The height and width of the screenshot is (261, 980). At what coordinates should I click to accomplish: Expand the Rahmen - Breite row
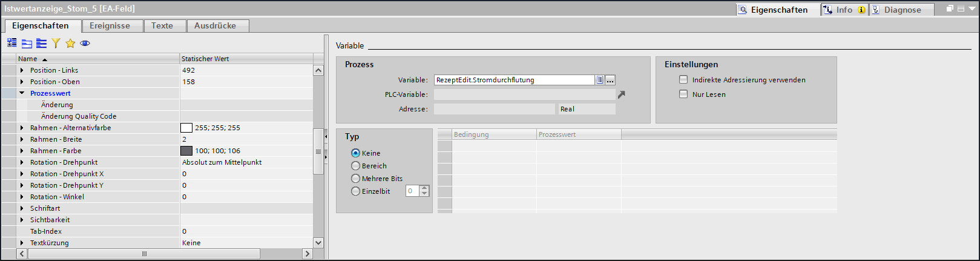click(x=22, y=139)
